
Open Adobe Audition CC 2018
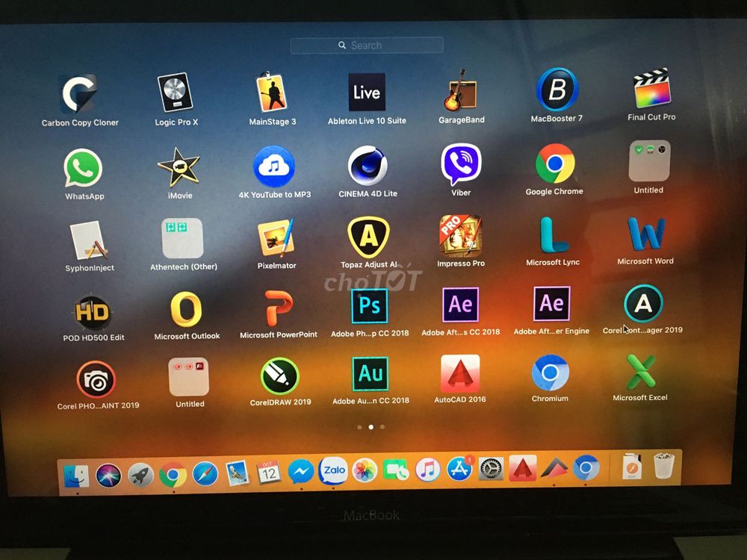click(371, 374)
